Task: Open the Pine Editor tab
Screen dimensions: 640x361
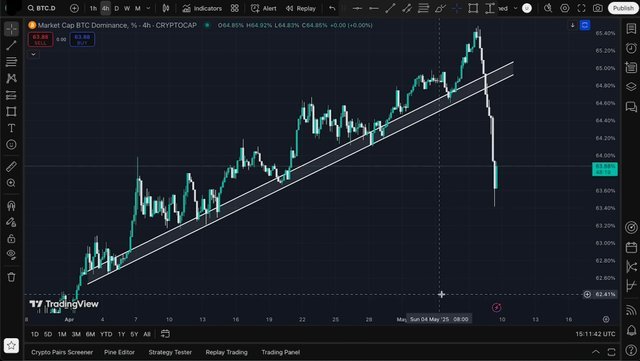Action: point(119,352)
